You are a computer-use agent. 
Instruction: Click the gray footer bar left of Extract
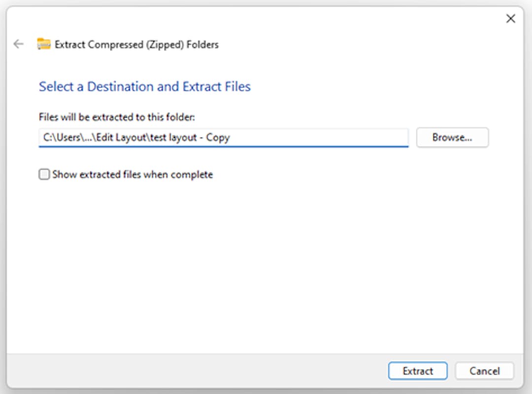point(197,371)
